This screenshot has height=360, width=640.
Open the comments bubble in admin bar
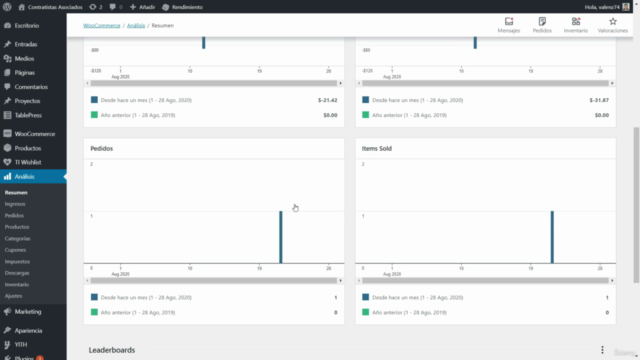pyautogui.click(x=113, y=7)
